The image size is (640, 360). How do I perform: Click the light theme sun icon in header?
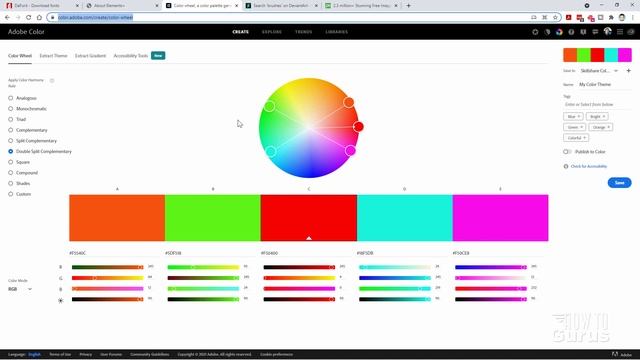(535, 32)
